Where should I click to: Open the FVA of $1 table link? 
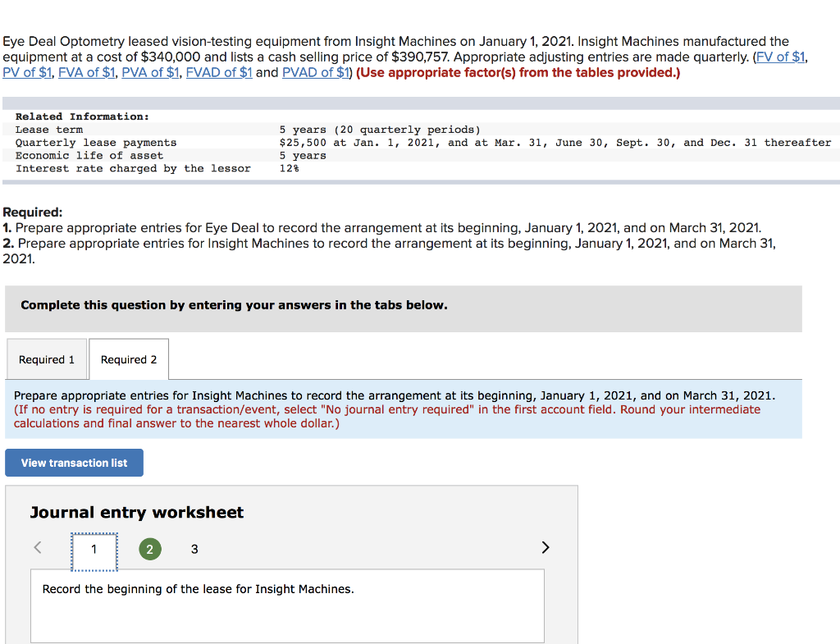click(x=87, y=72)
